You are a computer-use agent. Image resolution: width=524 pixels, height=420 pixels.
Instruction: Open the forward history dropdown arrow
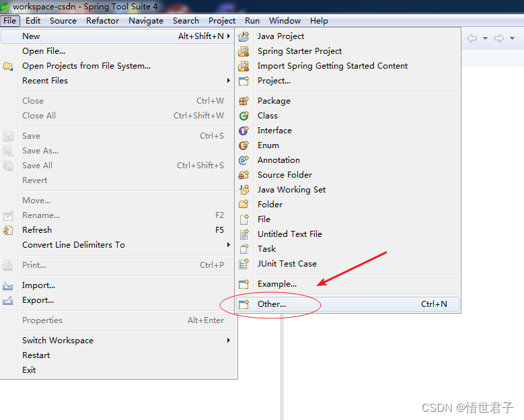(x=512, y=38)
